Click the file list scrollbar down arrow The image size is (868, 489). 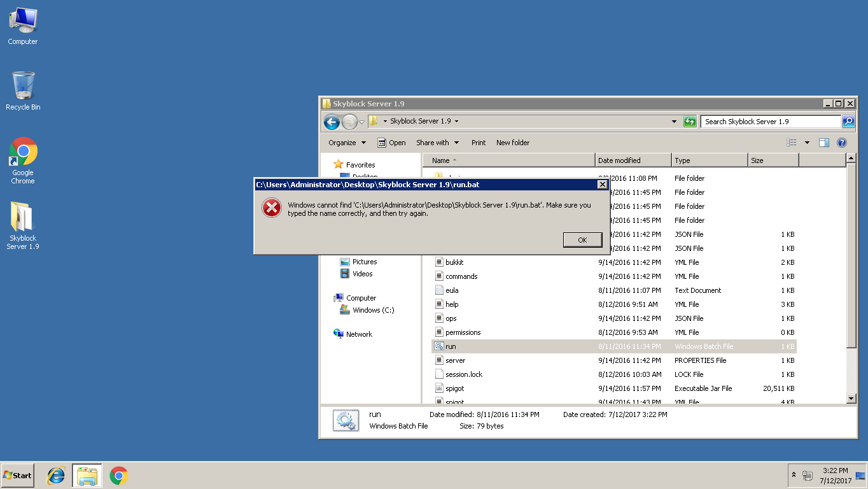point(851,399)
